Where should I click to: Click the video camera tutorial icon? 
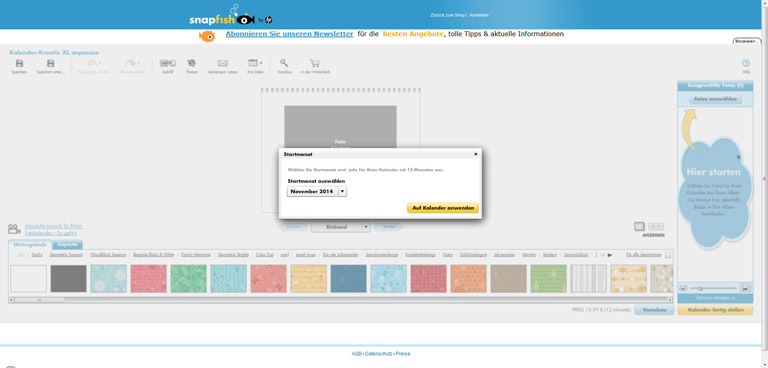(x=14, y=229)
